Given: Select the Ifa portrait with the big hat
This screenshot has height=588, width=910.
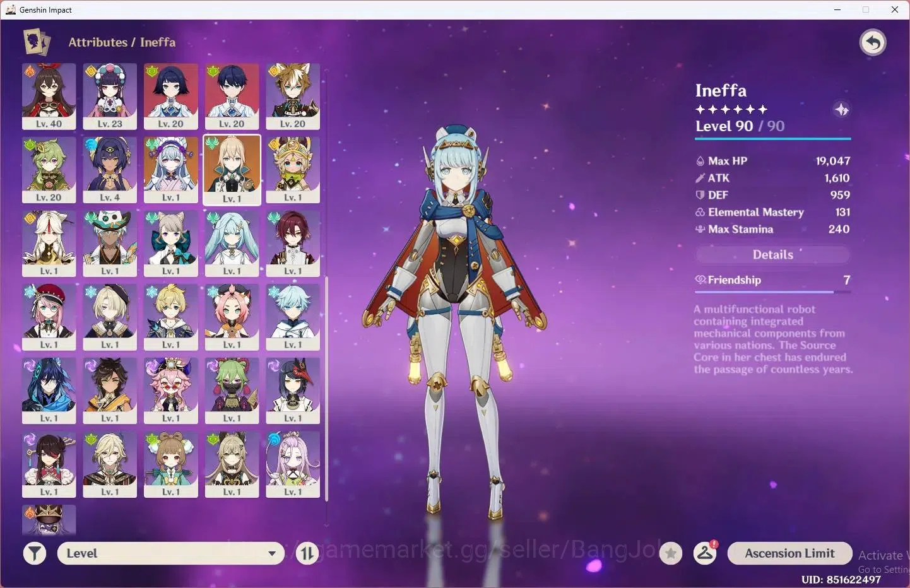Looking at the screenshot, I should point(110,244).
